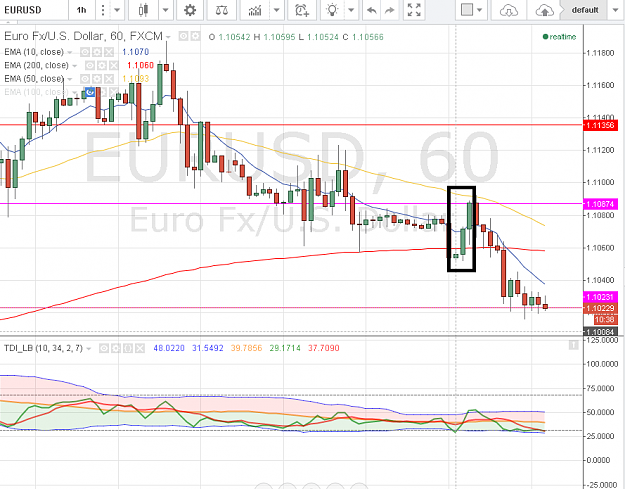
Task: Click the 1.11800 price scale label
Action: pos(601,53)
